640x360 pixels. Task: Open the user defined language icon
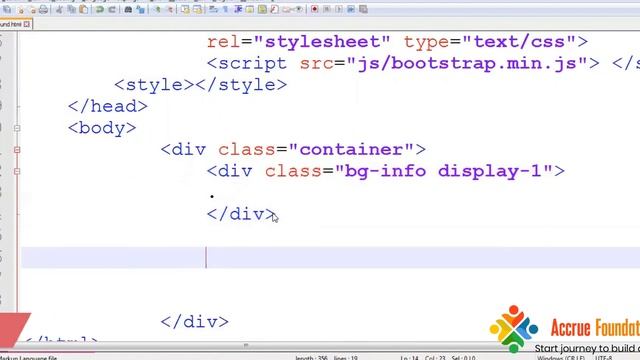coord(250,9)
